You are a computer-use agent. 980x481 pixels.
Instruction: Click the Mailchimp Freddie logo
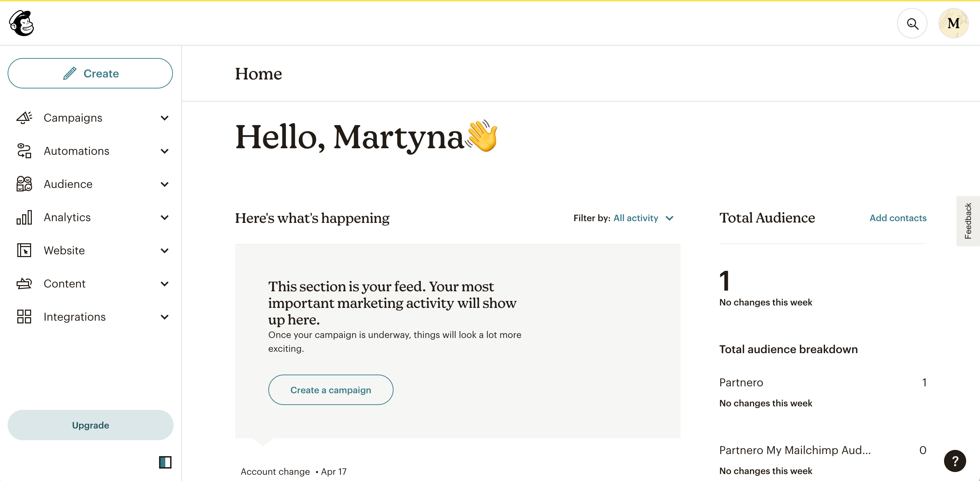(x=22, y=23)
